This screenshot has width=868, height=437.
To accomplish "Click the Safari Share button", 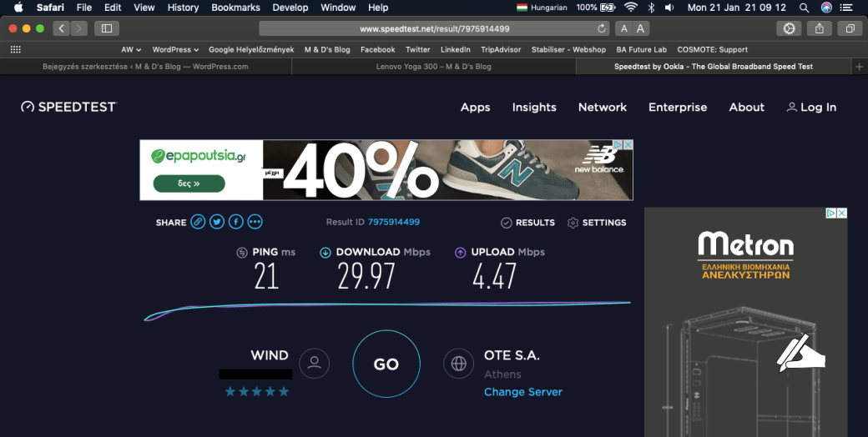I will tap(820, 28).
